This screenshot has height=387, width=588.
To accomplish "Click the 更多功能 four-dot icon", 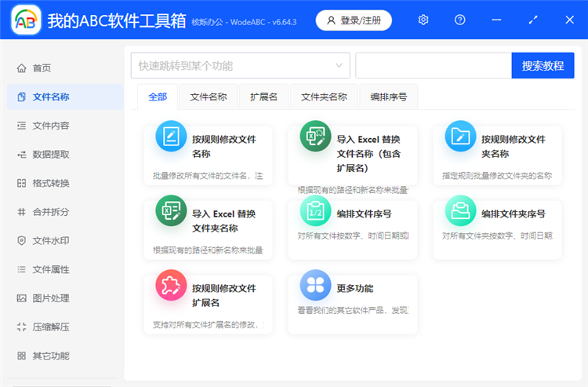I will (x=315, y=285).
